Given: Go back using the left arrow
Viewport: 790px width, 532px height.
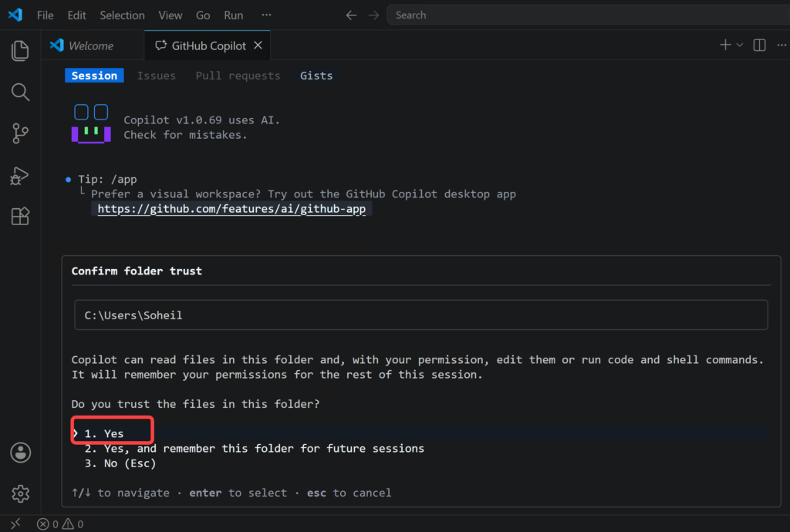Looking at the screenshot, I should [351, 15].
